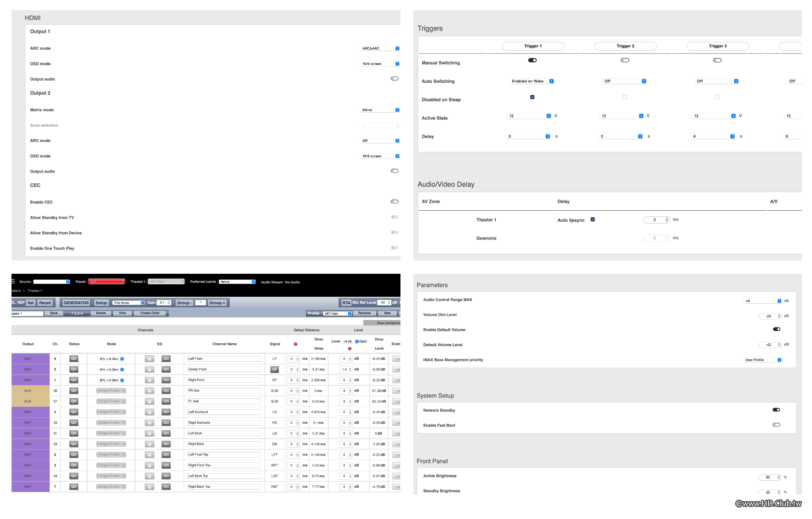The width and height of the screenshot is (812, 519).
Task: Turn on Enable Fast Boot
Action: point(777,425)
